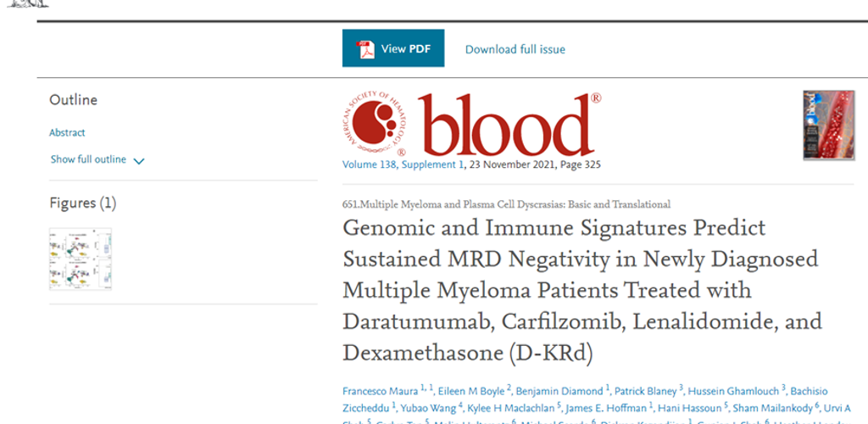Click the PDF icon in View PDF

click(364, 49)
